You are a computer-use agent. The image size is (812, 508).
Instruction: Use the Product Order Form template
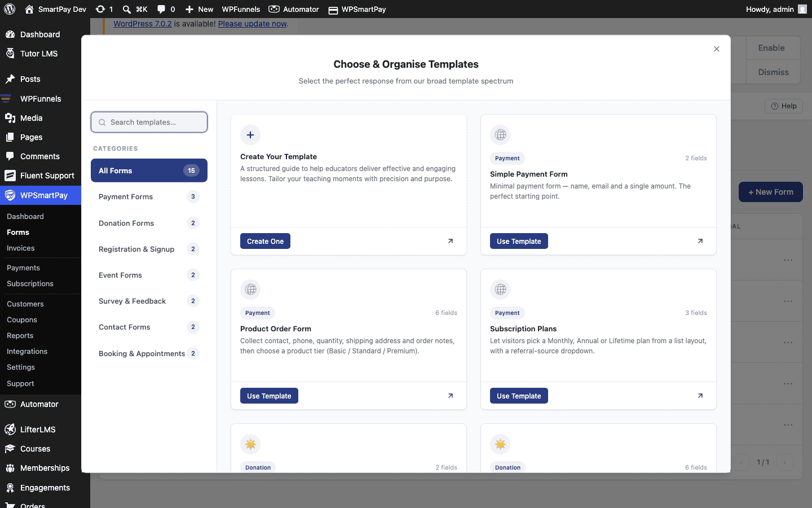tap(269, 396)
